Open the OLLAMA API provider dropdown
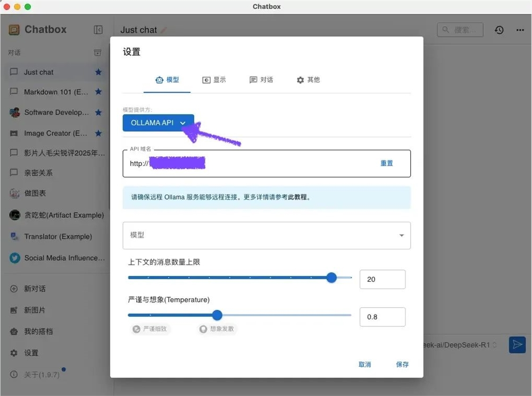532x396 pixels. 158,123
